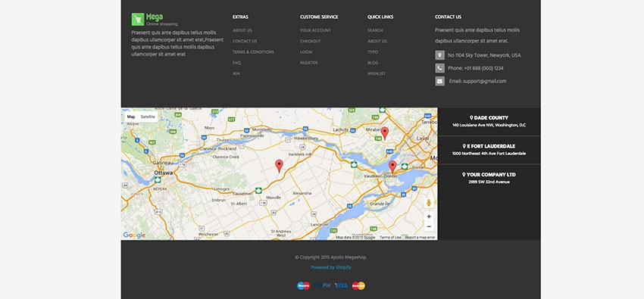
Task: Select the Dade County location
Action: point(489,121)
